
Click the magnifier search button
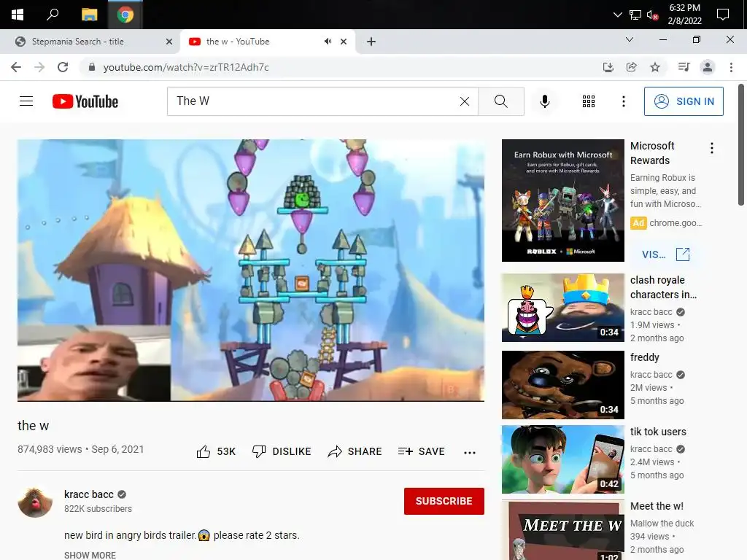tap(500, 101)
